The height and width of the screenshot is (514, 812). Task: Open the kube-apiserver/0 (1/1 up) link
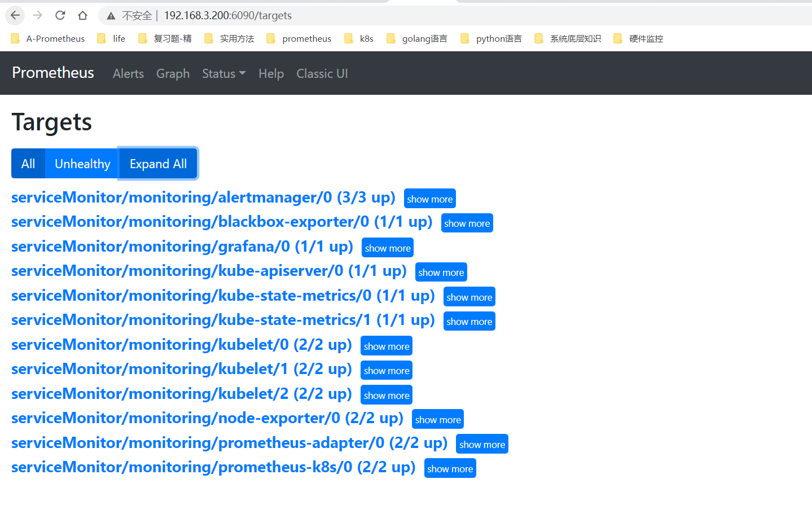click(209, 271)
